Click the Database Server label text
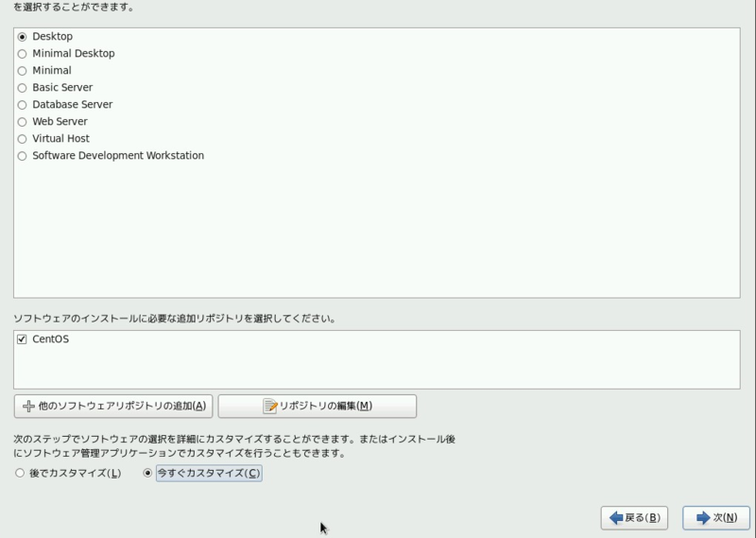The width and height of the screenshot is (756, 538). tap(73, 104)
